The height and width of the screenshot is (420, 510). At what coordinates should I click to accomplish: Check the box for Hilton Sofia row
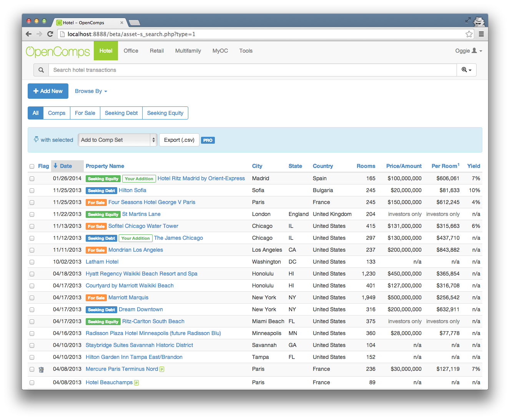(x=32, y=191)
